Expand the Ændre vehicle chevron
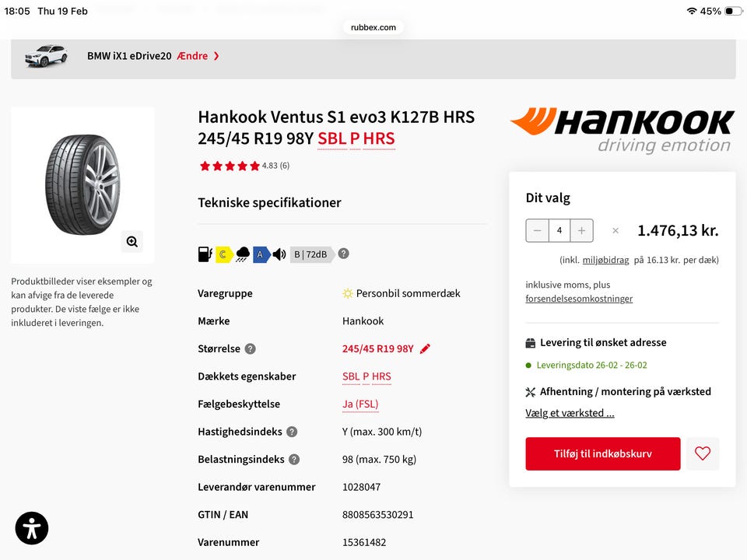Screen dimensions: 747x560 (216, 56)
